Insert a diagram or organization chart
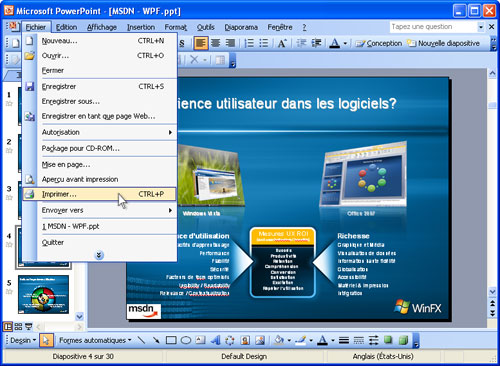This screenshot has width=500, height=366. coord(230,340)
